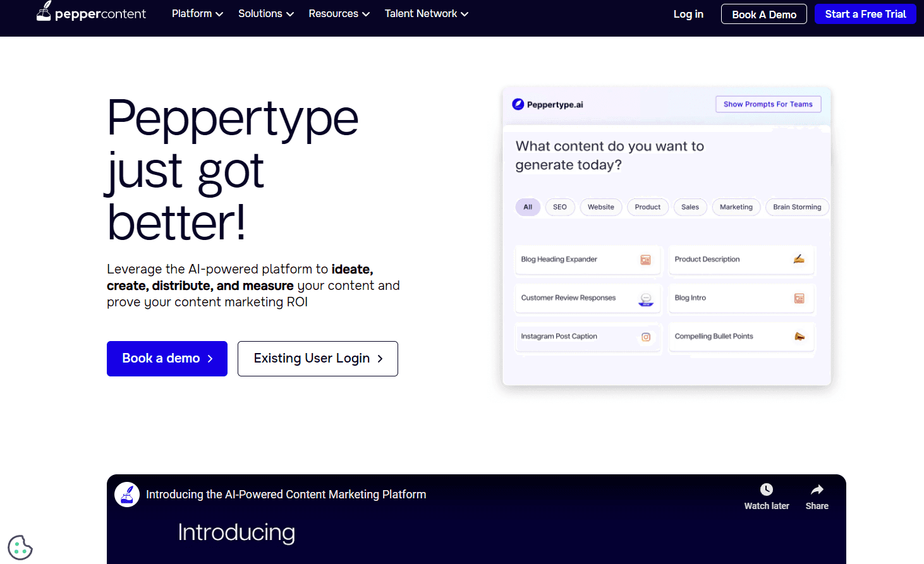This screenshot has width=924, height=564.
Task: Click the Blog Intro label
Action: point(690,298)
